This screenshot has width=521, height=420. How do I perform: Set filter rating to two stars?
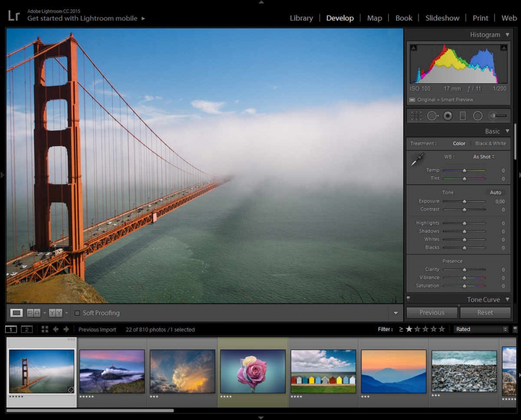[x=417, y=329]
